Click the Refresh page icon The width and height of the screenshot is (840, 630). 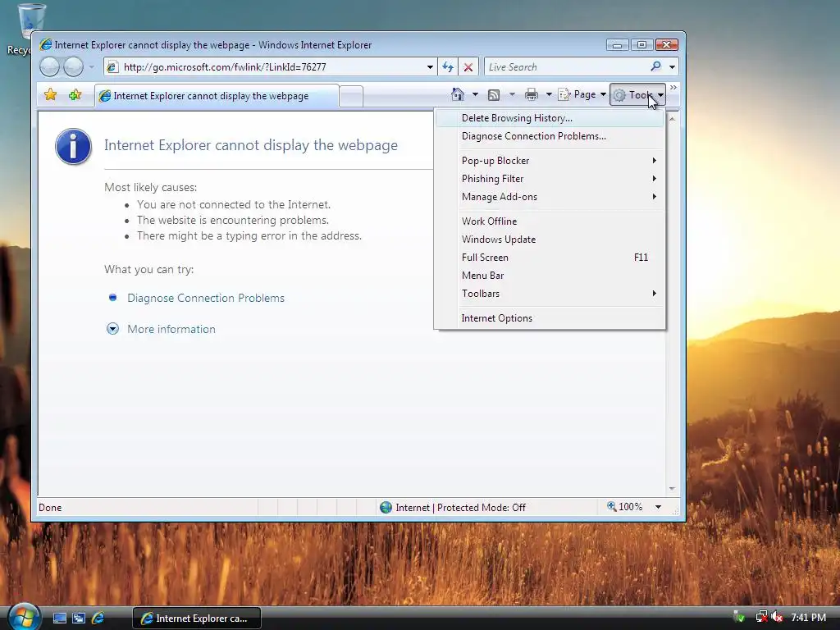pos(447,67)
